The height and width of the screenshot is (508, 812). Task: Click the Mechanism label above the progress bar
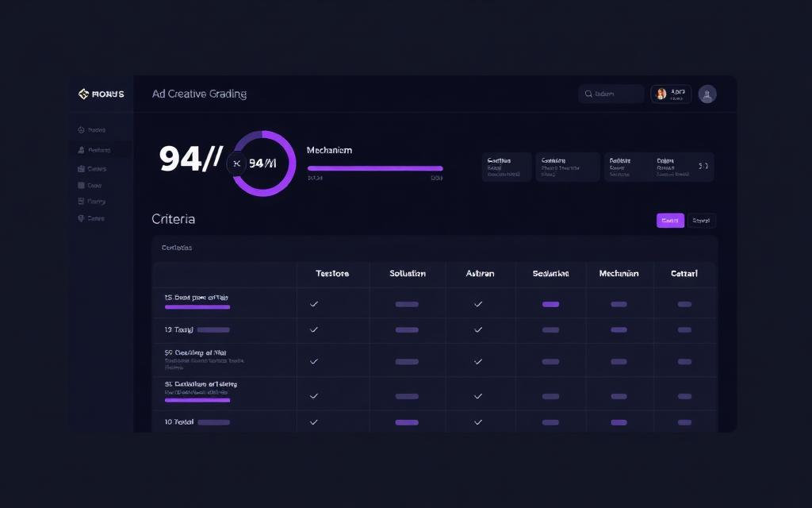coord(329,150)
